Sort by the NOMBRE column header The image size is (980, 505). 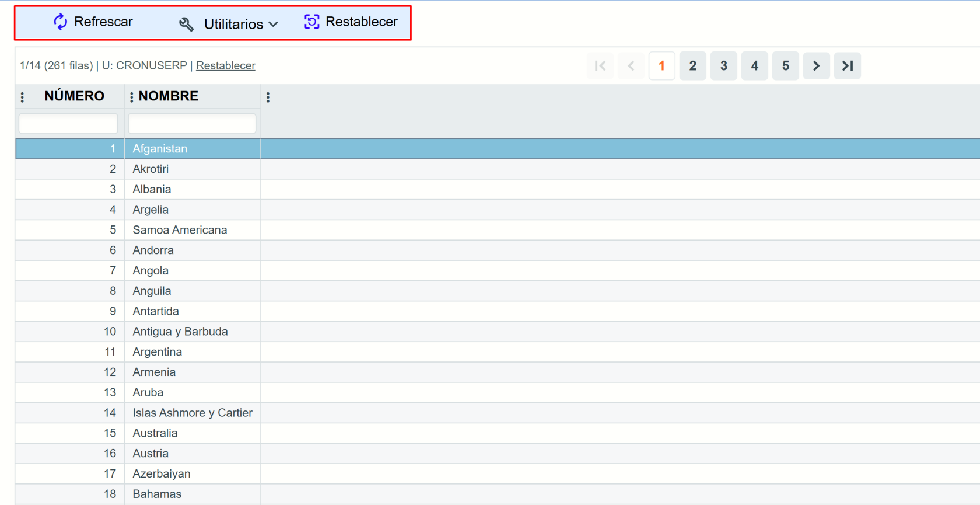tap(169, 96)
